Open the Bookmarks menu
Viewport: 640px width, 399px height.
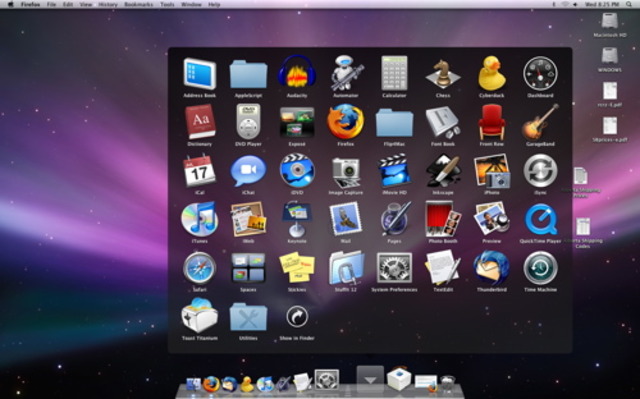139,4
